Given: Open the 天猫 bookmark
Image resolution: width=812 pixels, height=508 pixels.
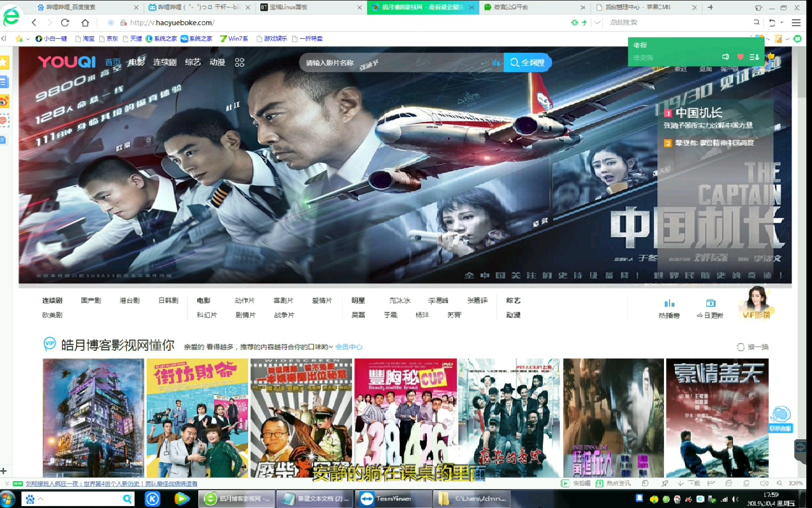Looking at the screenshot, I should (132, 39).
